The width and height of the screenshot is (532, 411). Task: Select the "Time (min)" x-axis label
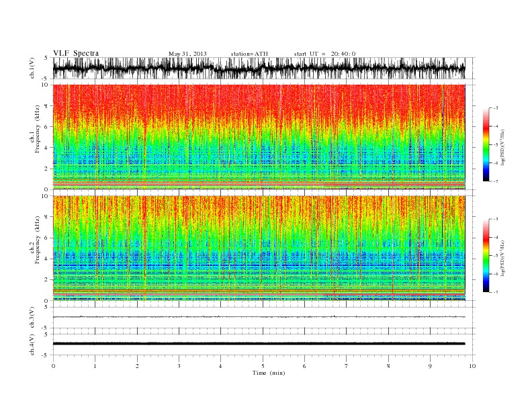269,373
